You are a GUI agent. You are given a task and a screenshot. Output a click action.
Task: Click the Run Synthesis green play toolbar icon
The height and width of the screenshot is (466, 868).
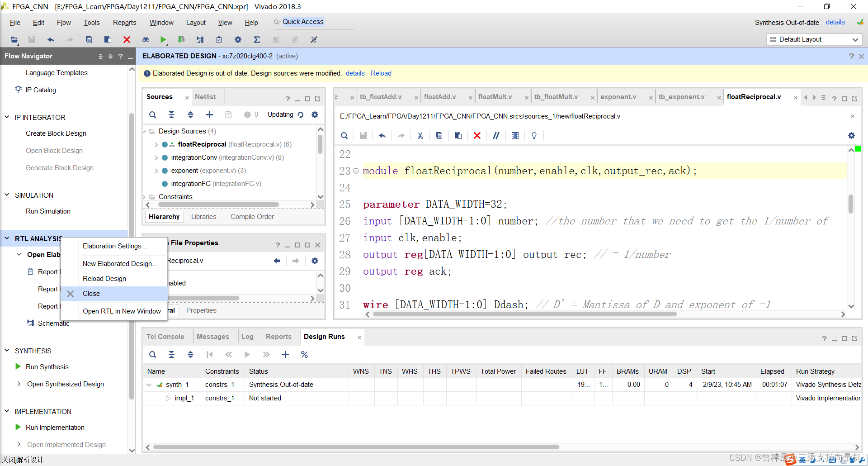click(163, 40)
